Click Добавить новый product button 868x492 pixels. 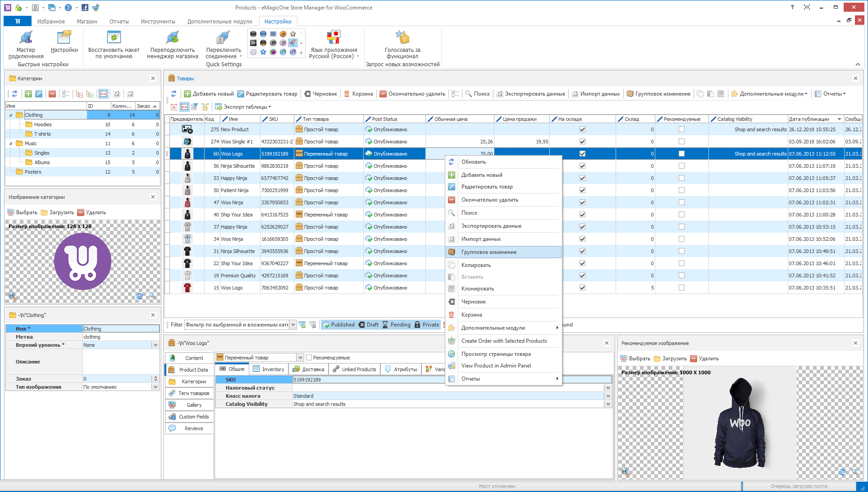tap(209, 94)
